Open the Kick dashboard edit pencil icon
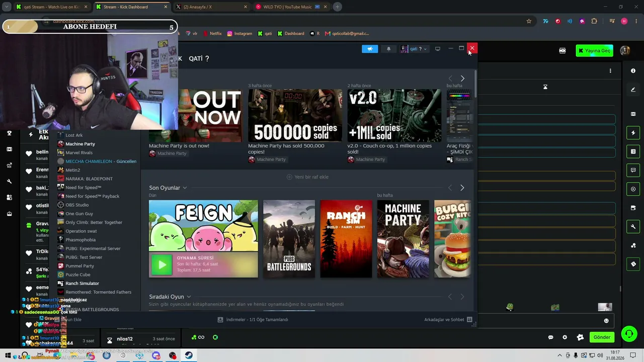Screen dimensions: 644x362 [633, 89]
